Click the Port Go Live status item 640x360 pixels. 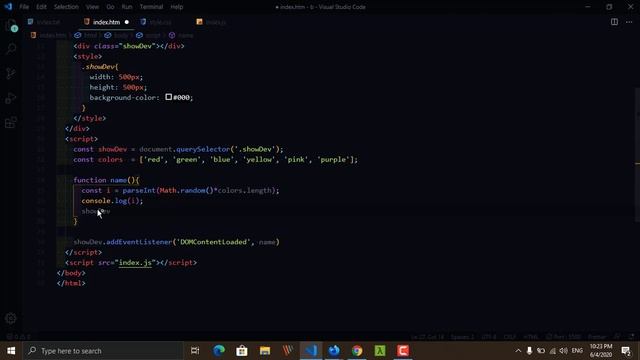[x=563, y=337]
